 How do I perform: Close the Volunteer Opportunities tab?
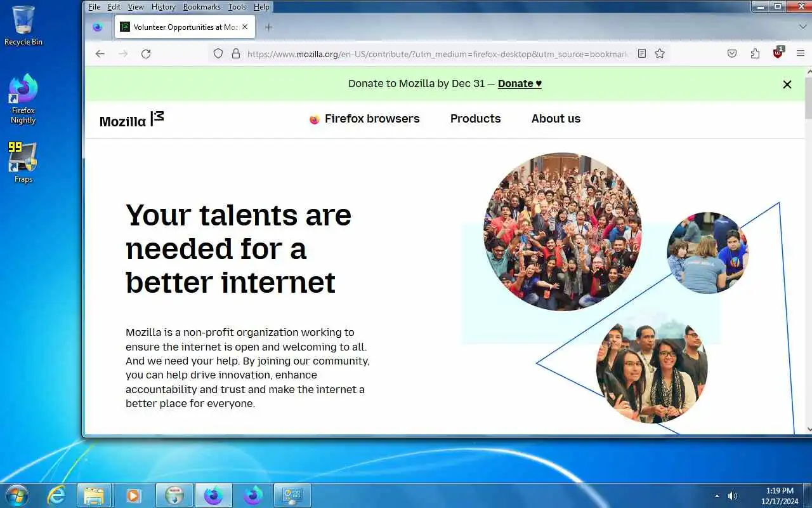tap(245, 27)
